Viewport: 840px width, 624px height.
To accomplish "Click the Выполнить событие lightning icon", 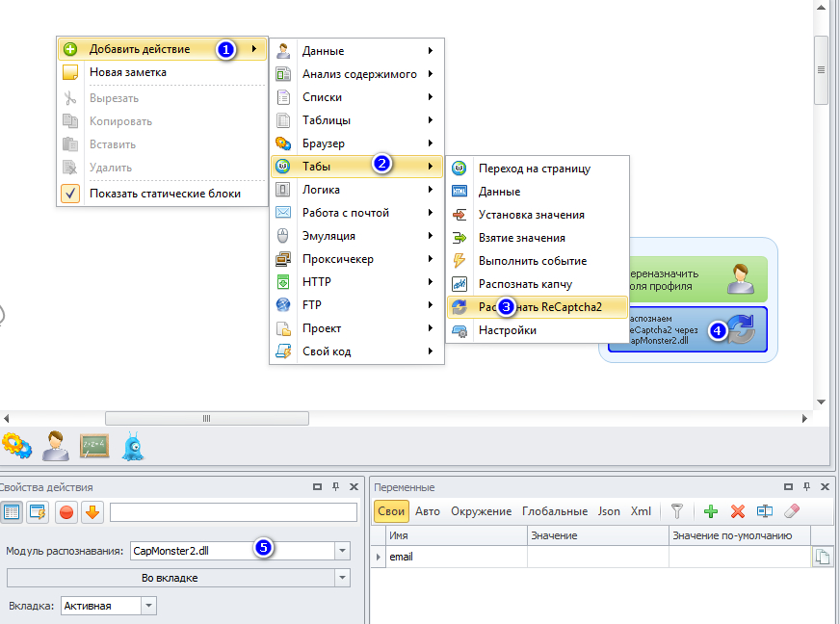I will [459, 261].
